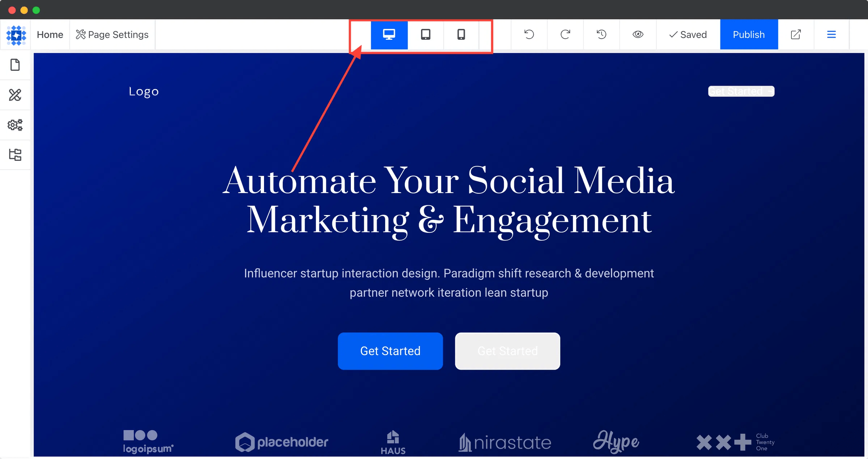Expand the hamburger menu in toolbar

coord(831,35)
